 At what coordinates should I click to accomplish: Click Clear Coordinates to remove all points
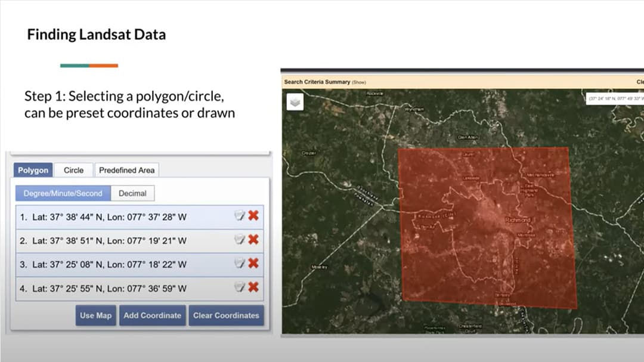[x=227, y=315]
